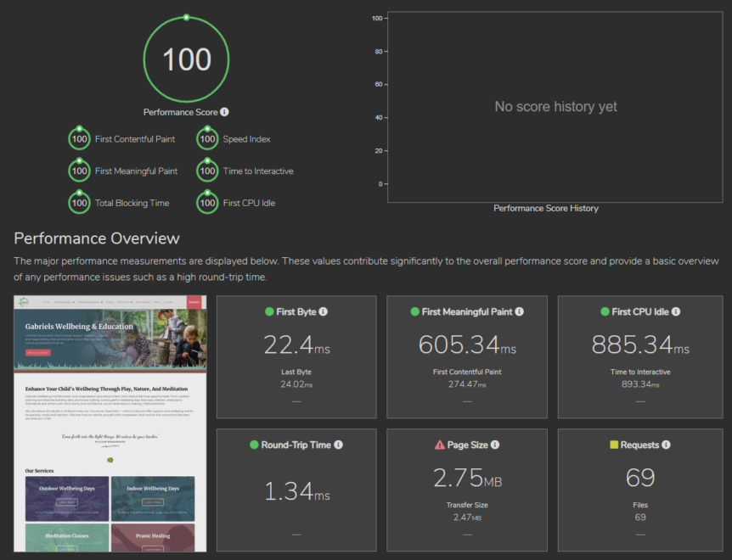Click the First Contentful Paint 274.47ms value

click(x=467, y=384)
